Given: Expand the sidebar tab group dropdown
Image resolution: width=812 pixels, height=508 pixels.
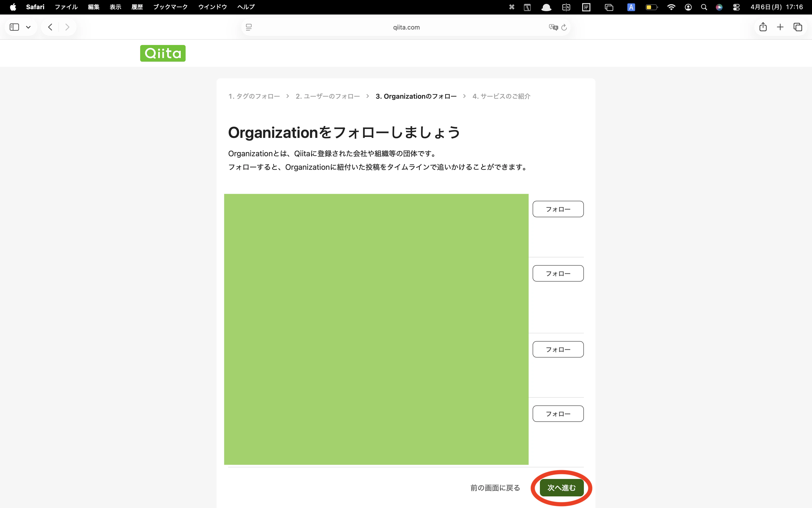Looking at the screenshot, I should 29,27.
